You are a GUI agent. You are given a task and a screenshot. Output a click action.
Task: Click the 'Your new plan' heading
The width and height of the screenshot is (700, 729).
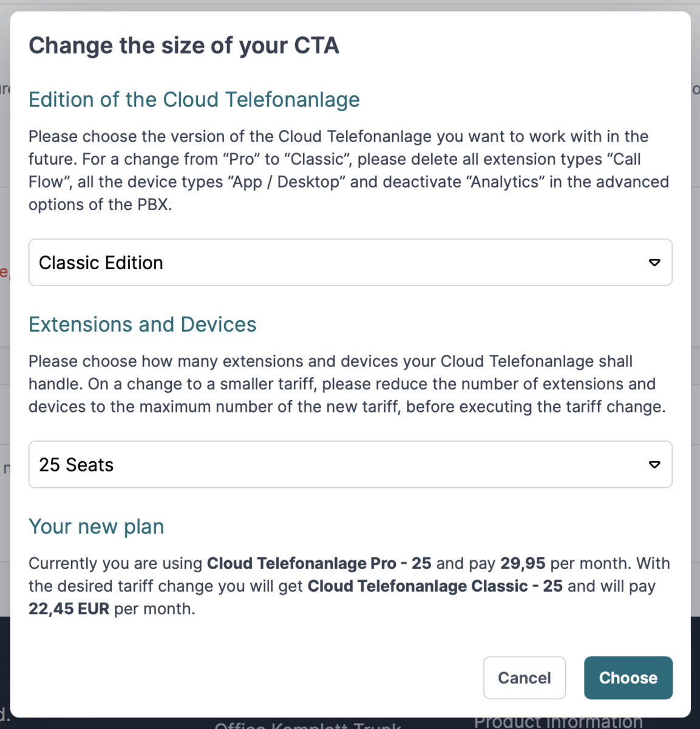point(97,527)
